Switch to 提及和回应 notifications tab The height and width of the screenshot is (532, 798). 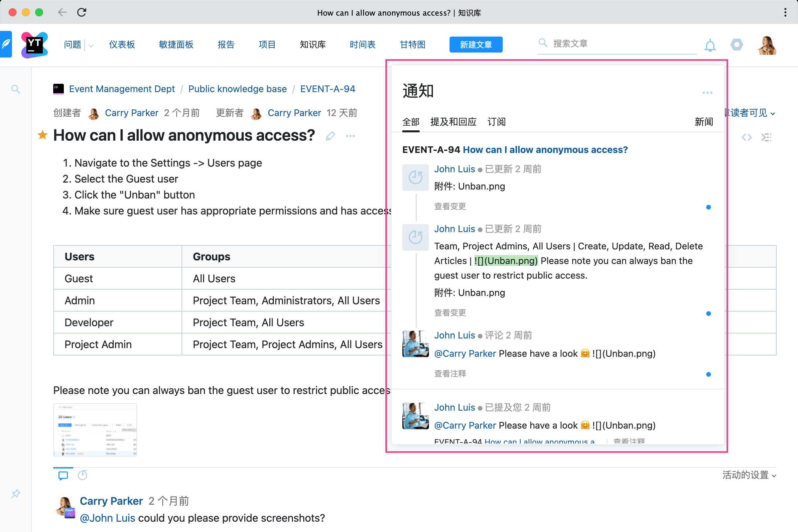(x=453, y=122)
